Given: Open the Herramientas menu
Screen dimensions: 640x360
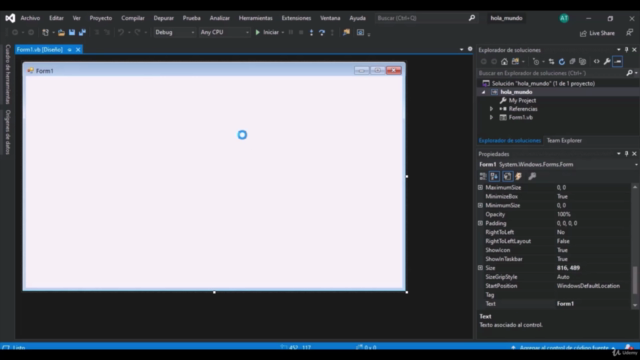Looking at the screenshot, I should click(256, 18).
